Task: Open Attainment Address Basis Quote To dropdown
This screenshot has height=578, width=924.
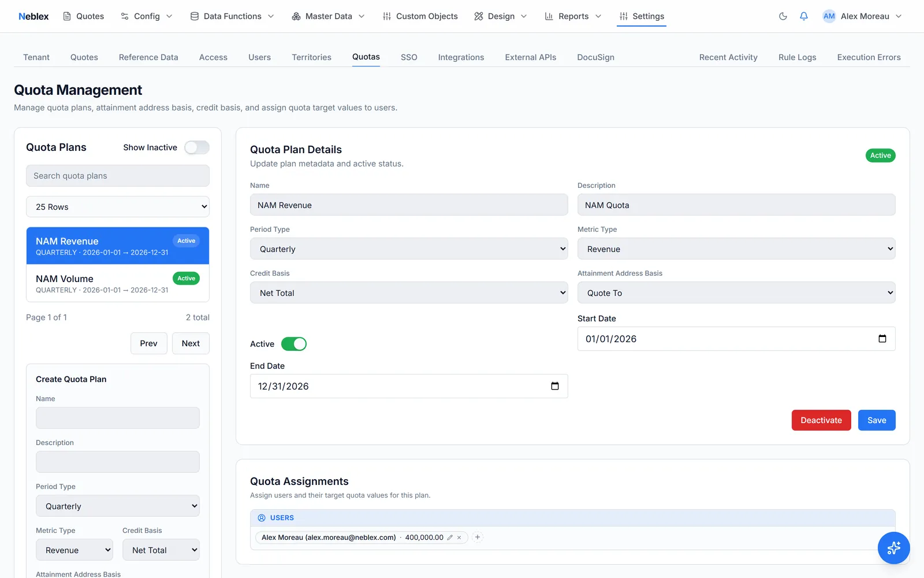Action: pyautogui.click(x=736, y=293)
